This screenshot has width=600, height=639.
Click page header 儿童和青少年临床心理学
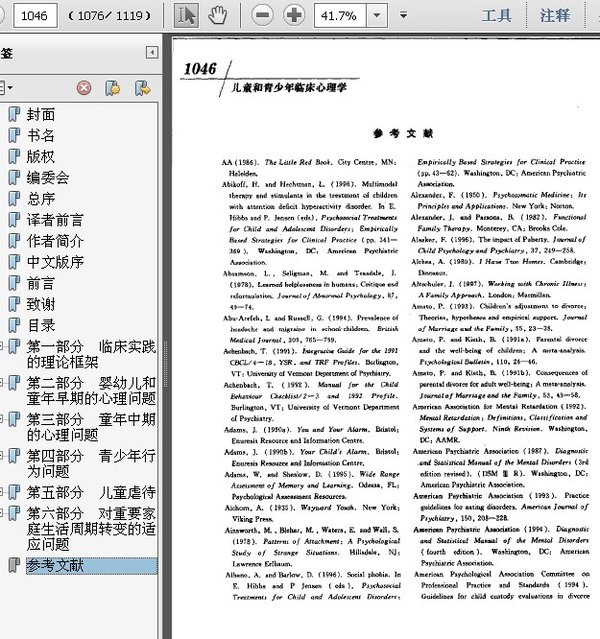click(x=289, y=87)
